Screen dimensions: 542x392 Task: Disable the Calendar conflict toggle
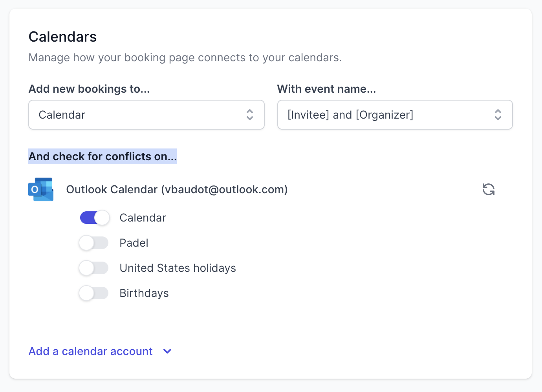[94, 218]
